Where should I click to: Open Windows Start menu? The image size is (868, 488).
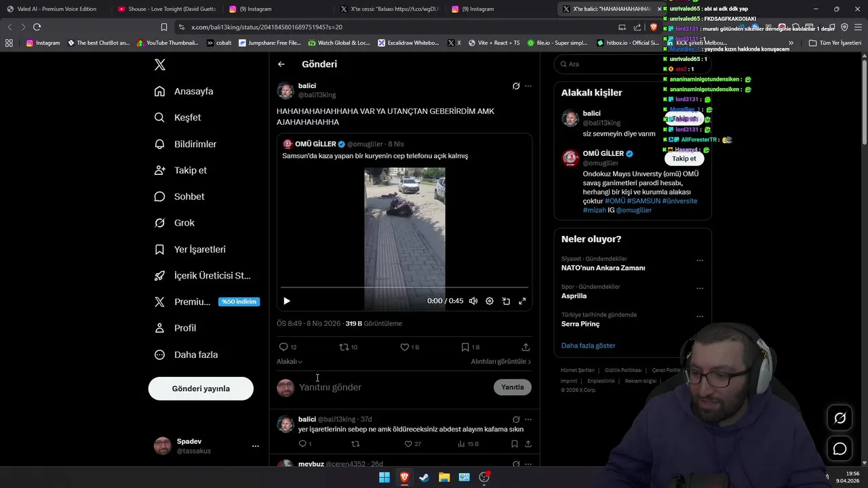[x=384, y=477]
